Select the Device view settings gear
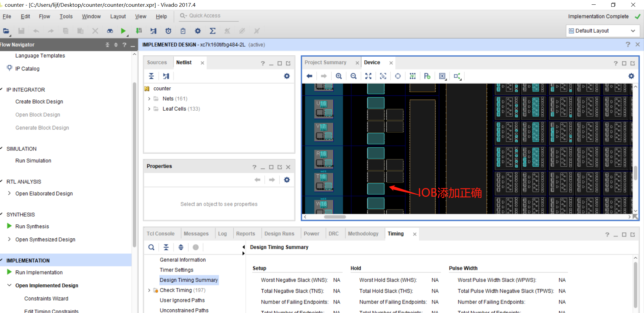This screenshot has height=313, width=644. [631, 76]
